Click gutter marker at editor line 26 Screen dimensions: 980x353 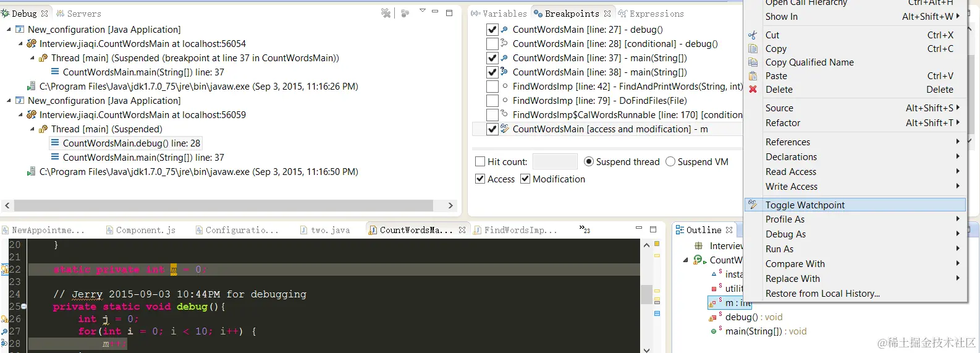click(4, 319)
